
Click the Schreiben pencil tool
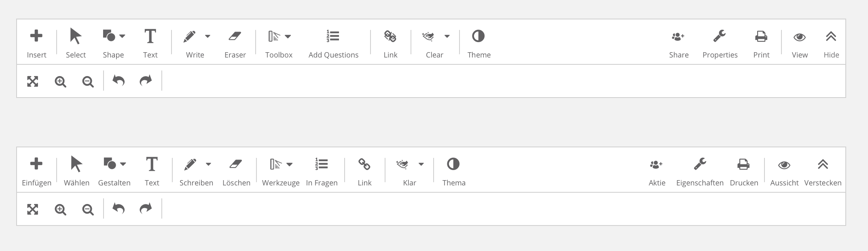coord(190,164)
